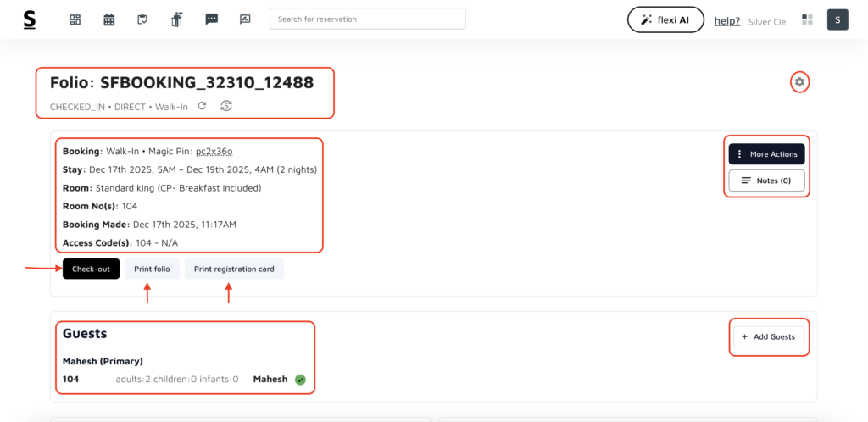Click the feedback review icon
This screenshot has width=868, height=422.
pyautogui.click(x=245, y=19)
